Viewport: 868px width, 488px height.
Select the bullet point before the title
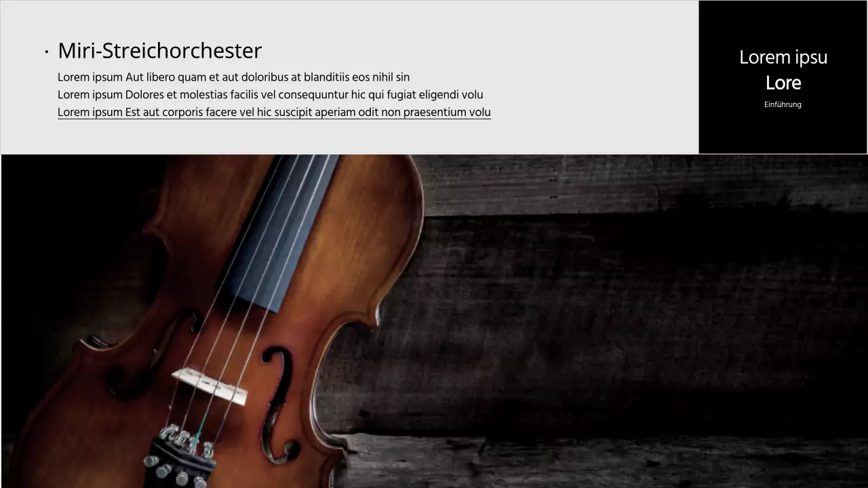click(x=46, y=52)
